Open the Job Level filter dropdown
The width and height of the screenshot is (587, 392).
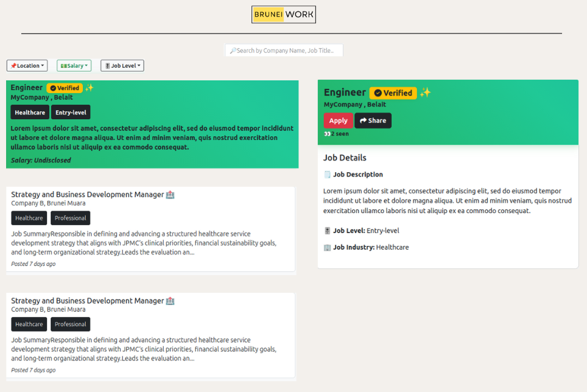point(122,66)
